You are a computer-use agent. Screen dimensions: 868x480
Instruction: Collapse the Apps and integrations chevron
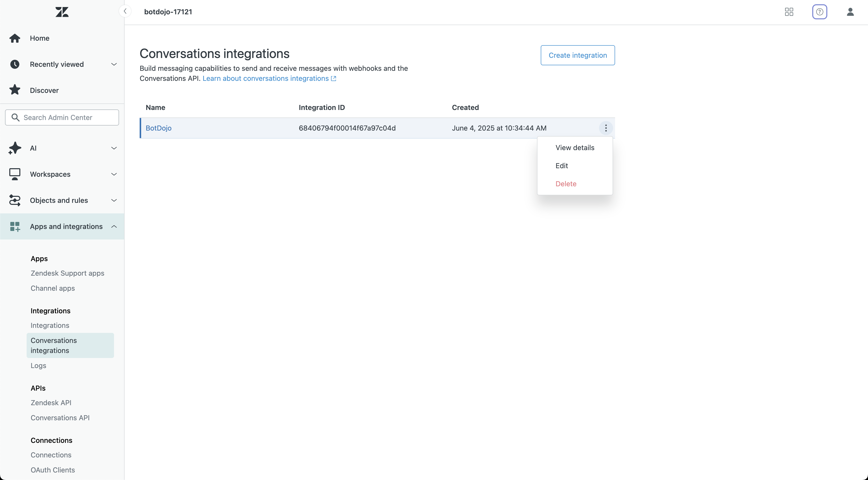click(x=114, y=226)
